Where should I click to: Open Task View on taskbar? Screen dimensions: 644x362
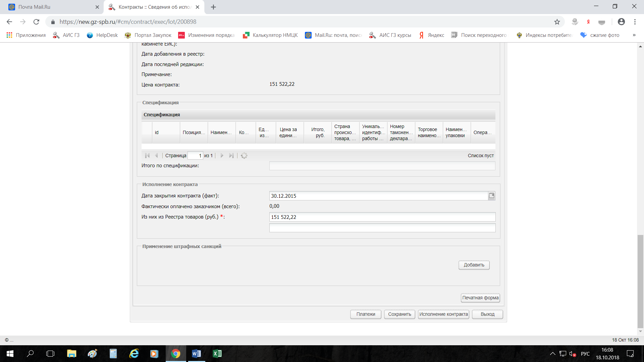50,354
